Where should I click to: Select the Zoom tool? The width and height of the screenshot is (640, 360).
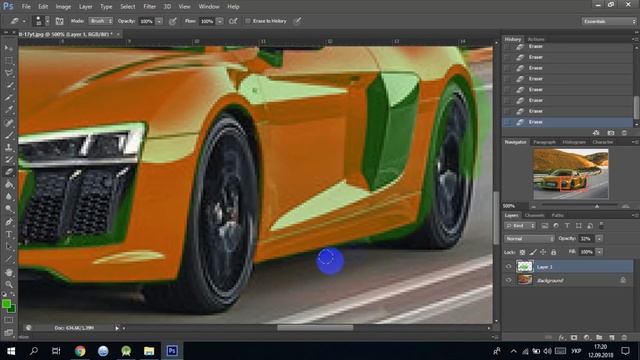tap(9, 284)
